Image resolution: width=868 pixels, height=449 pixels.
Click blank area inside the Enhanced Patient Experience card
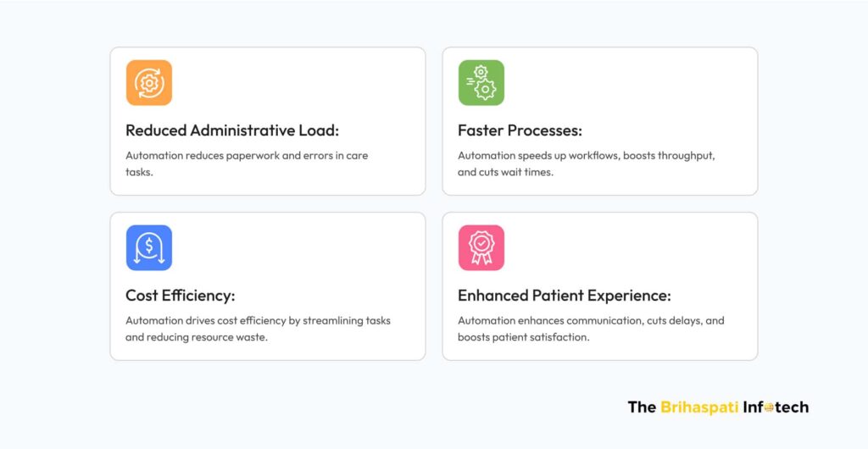click(x=653, y=250)
